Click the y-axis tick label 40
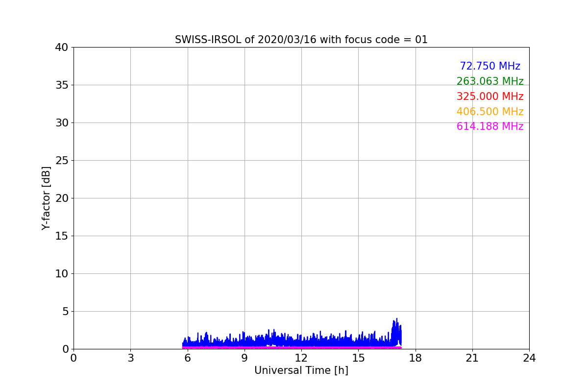 pyautogui.click(x=61, y=48)
